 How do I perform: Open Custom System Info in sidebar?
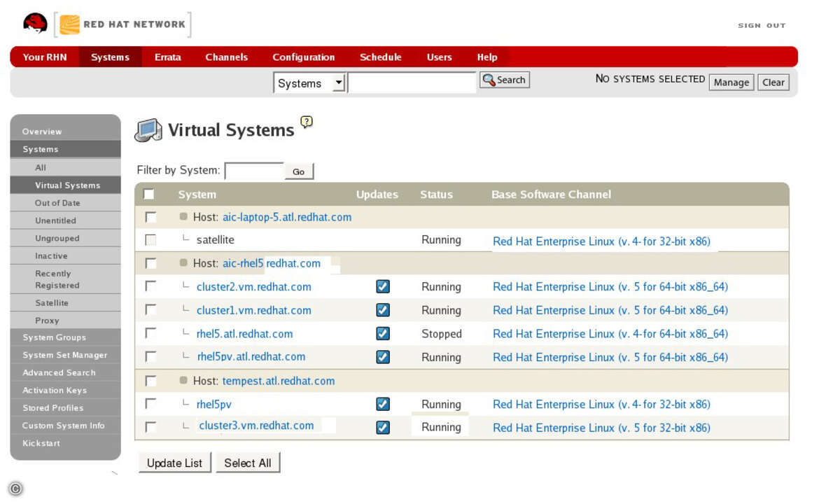pyautogui.click(x=65, y=426)
